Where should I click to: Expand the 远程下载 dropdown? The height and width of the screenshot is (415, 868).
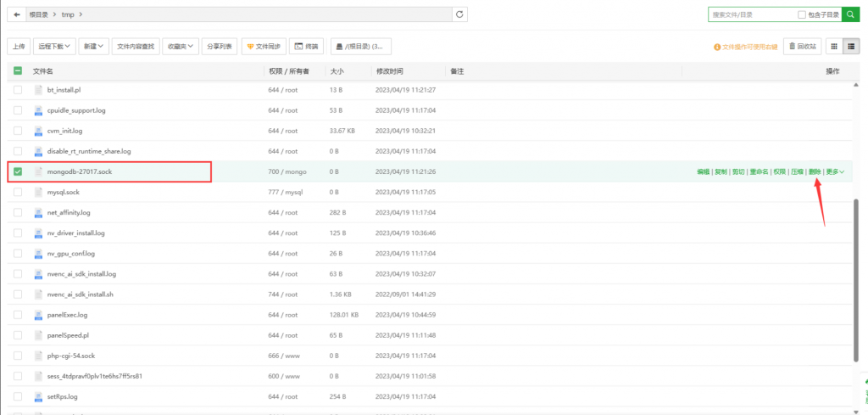(x=57, y=46)
